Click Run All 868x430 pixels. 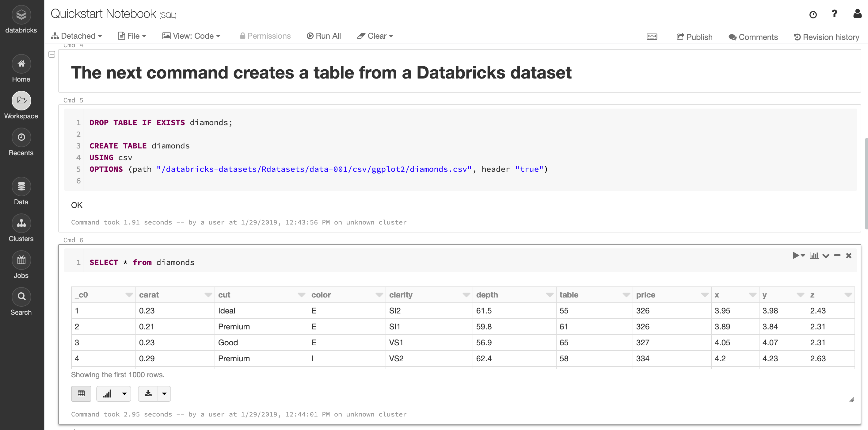tap(324, 36)
